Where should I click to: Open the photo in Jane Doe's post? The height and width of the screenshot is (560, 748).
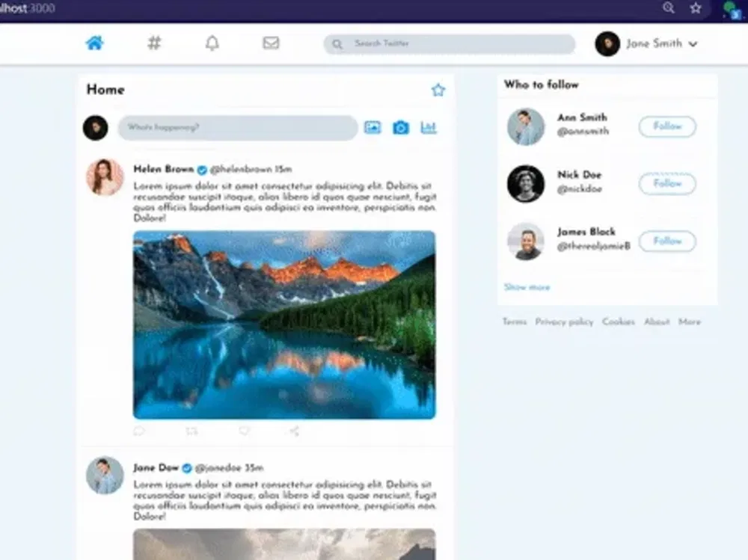point(284,544)
